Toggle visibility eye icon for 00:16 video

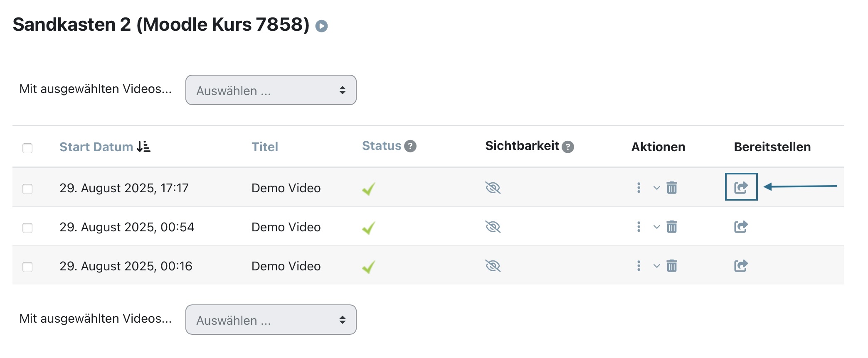[x=493, y=266]
